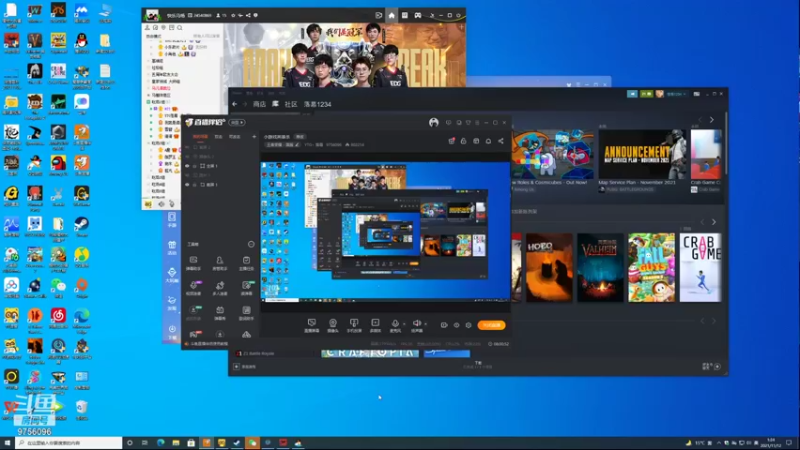Click the green friends icon in Steam header
The image size is (800, 450).
(x=646, y=94)
